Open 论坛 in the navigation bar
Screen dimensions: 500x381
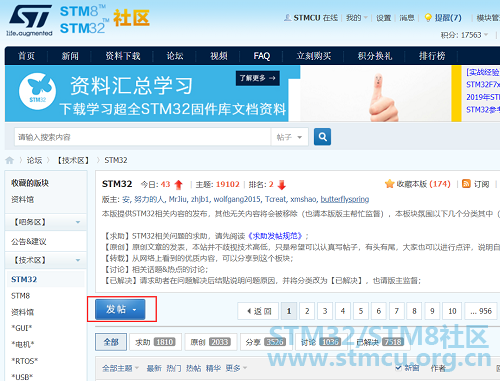tap(175, 56)
